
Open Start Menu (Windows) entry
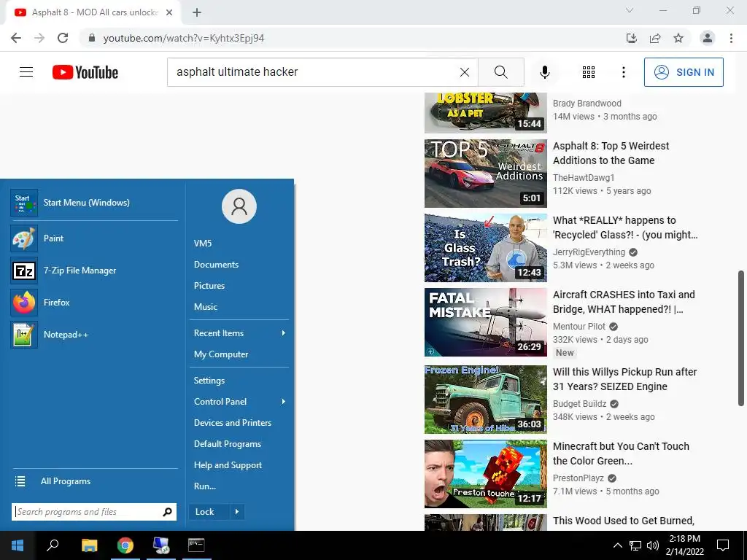pyautogui.click(x=94, y=203)
